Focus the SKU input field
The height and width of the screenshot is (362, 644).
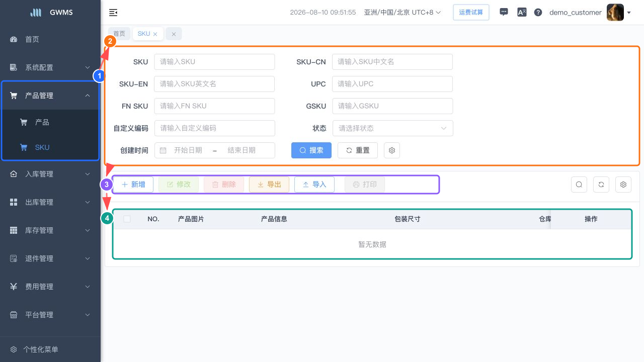pos(214,62)
